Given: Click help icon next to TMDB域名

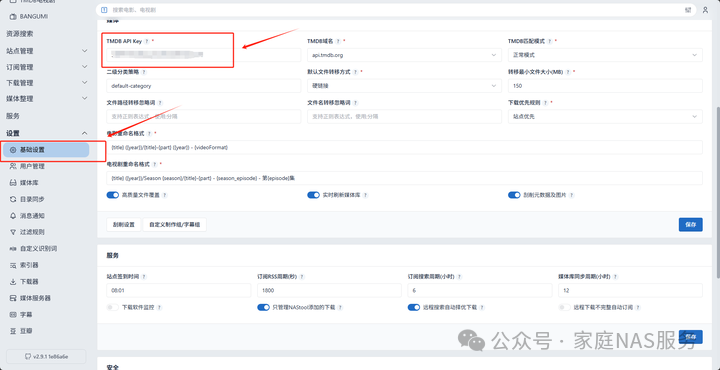Looking at the screenshot, I should [338, 41].
